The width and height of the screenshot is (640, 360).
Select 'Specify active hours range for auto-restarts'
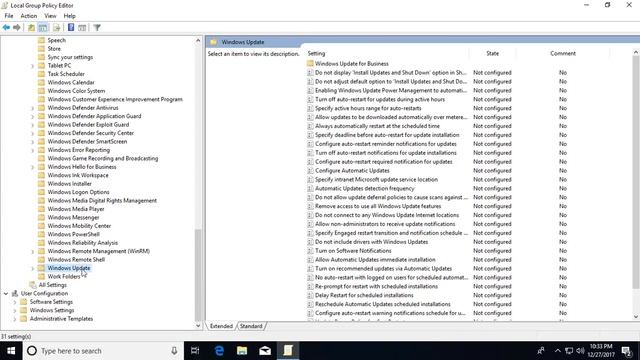coord(368,108)
